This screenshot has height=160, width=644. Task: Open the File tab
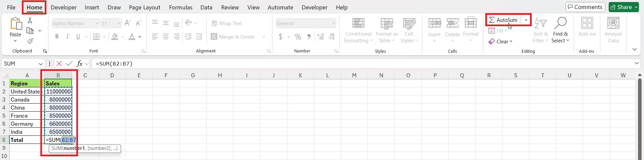click(x=11, y=7)
